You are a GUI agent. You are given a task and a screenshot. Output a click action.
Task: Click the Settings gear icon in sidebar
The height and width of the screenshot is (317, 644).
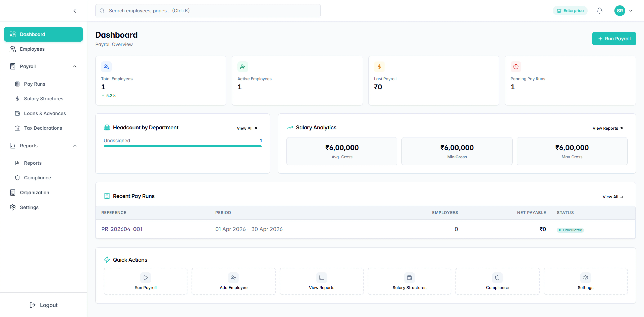pos(13,207)
